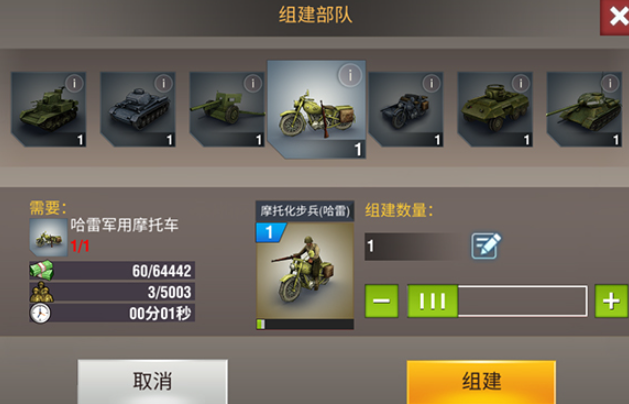Click the 取消 cancel button
Viewport: 629px width, 404px height.
coord(152,381)
